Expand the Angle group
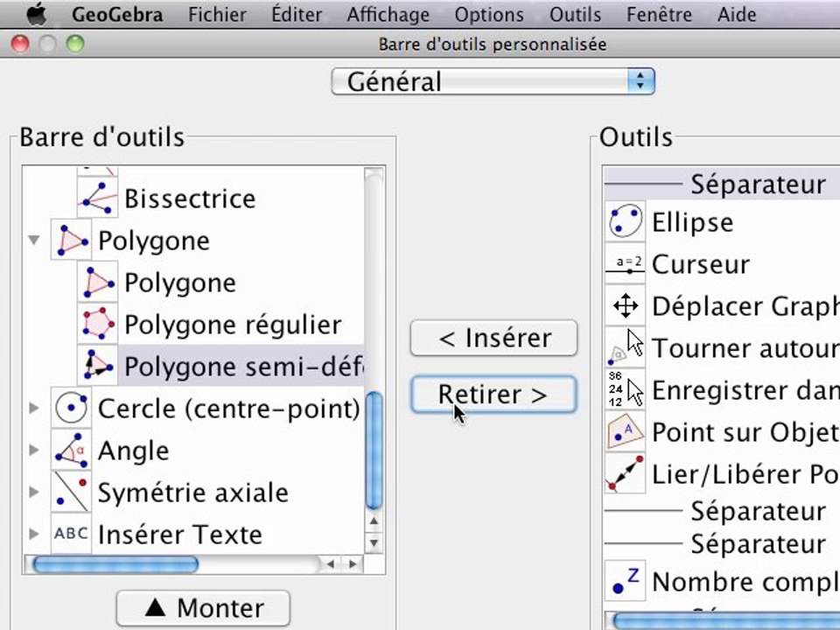Viewport: 840px width, 630px height. coord(34,450)
